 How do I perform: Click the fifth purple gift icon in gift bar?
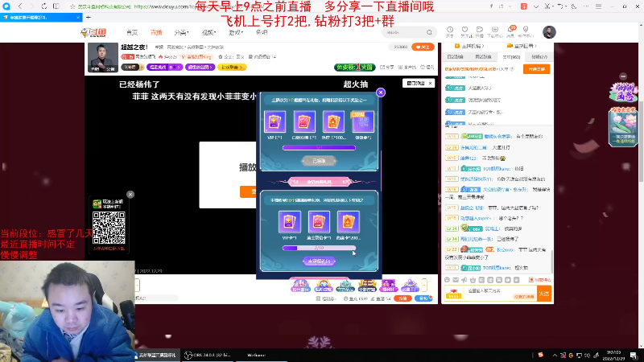coord(389,286)
